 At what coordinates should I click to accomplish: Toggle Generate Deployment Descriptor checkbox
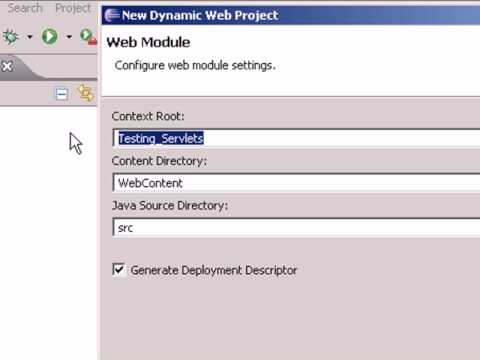coord(119,270)
